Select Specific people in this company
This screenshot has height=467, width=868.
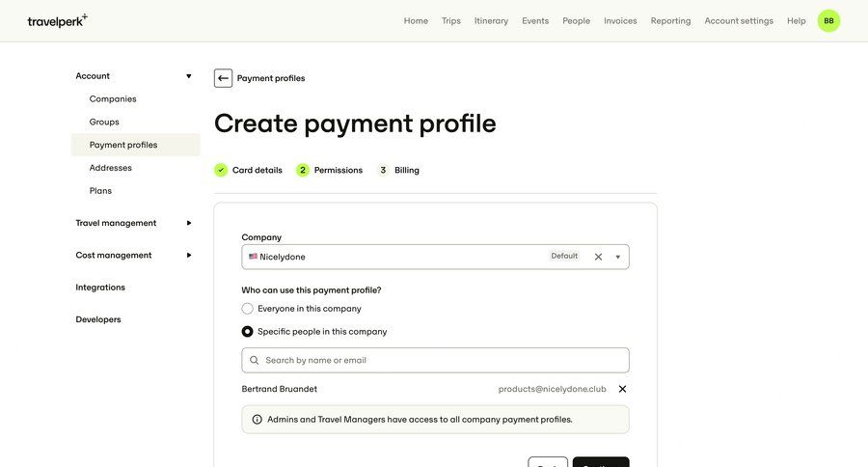point(248,331)
